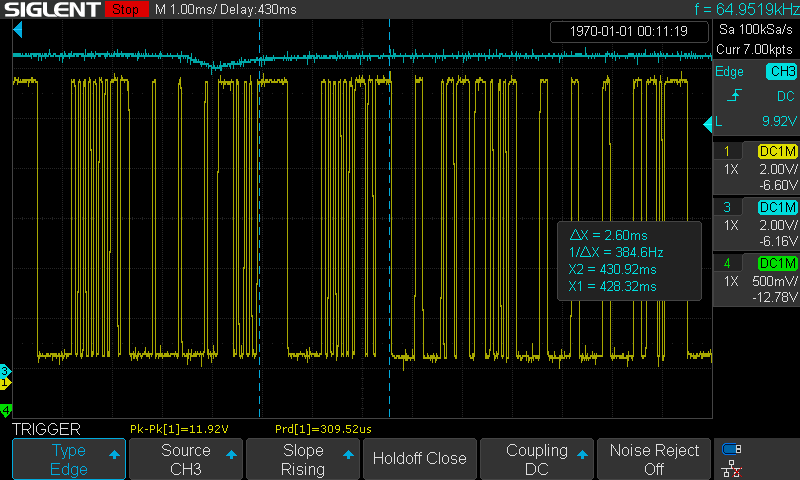Select the green channel 4 ground marker
Screen dimensions: 800x480
pos(5,410)
